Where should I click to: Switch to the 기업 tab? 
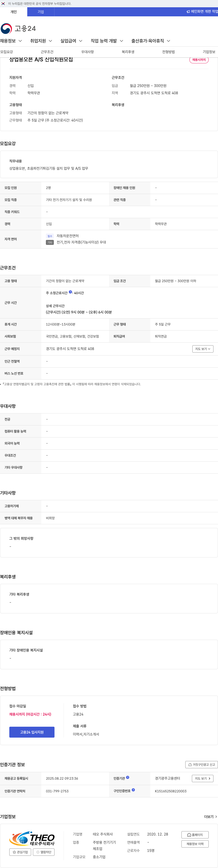coord(41,12)
